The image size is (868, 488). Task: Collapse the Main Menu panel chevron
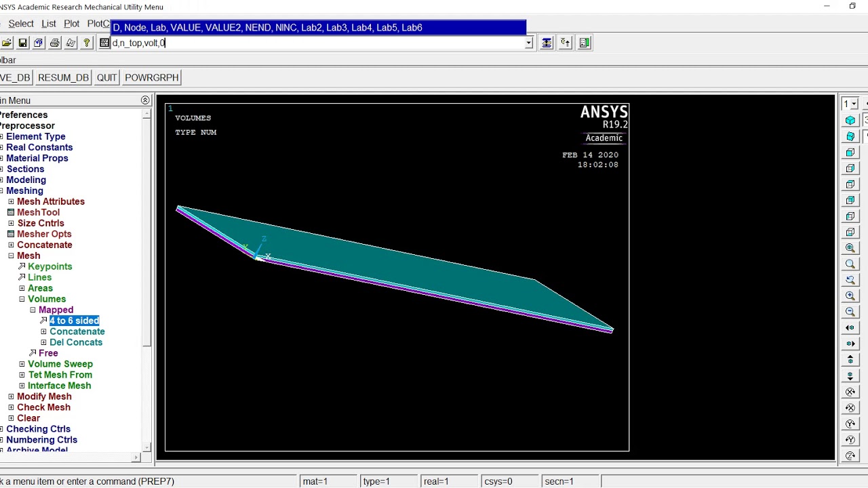[145, 100]
